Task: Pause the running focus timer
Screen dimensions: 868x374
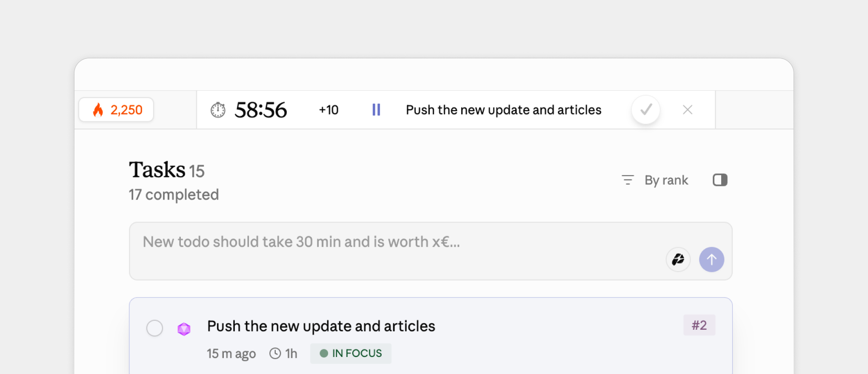Action: (x=376, y=109)
